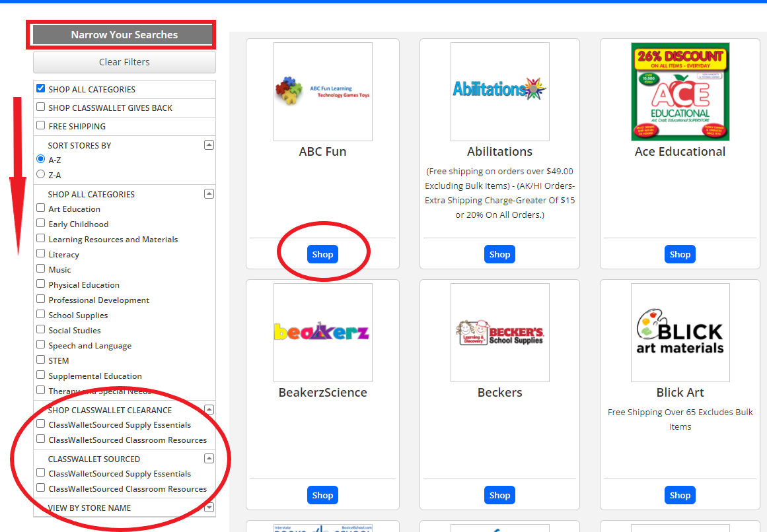Image resolution: width=767 pixels, height=532 pixels.
Task: Click Shop button under Ace Educational
Action: (x=680, y=254)
